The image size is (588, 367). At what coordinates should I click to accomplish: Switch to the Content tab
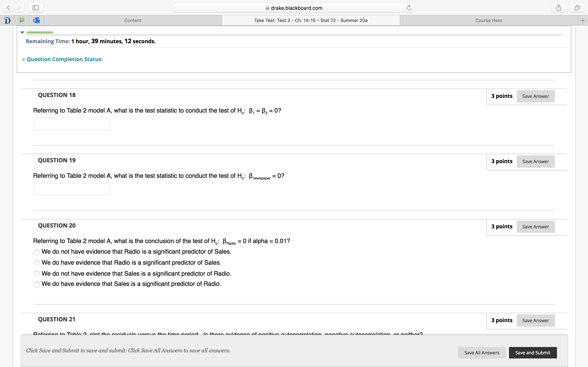(133, 20)
